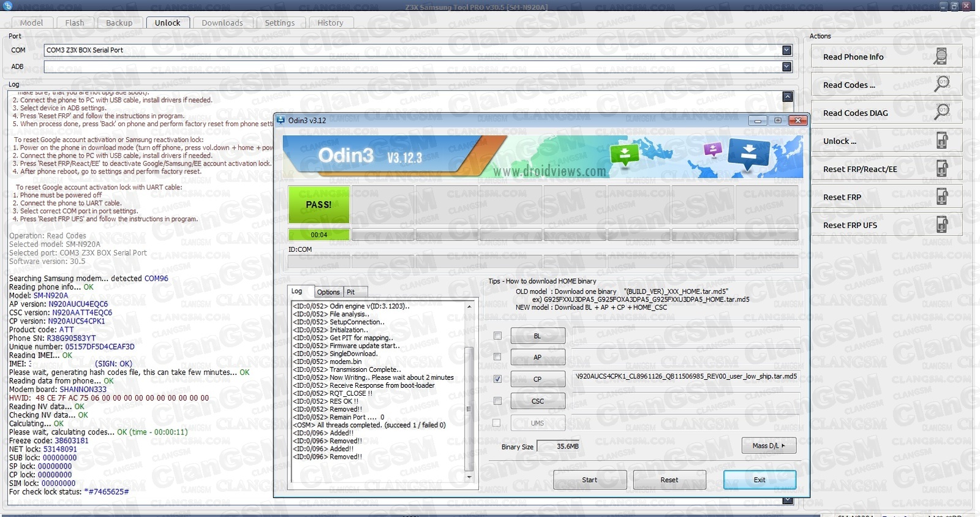Click the Modem board SHANNON333 text
This screenshot has width=980, height=517.
click(x=83, y=390)
